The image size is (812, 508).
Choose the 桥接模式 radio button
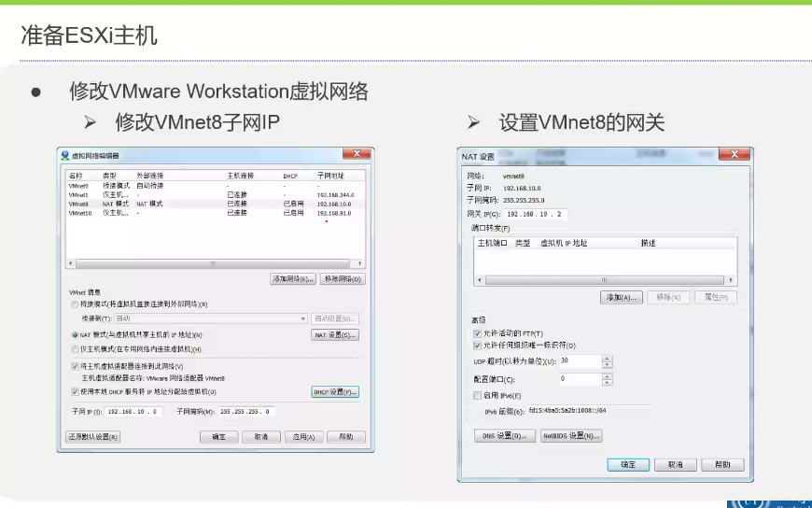pos(76,304)
